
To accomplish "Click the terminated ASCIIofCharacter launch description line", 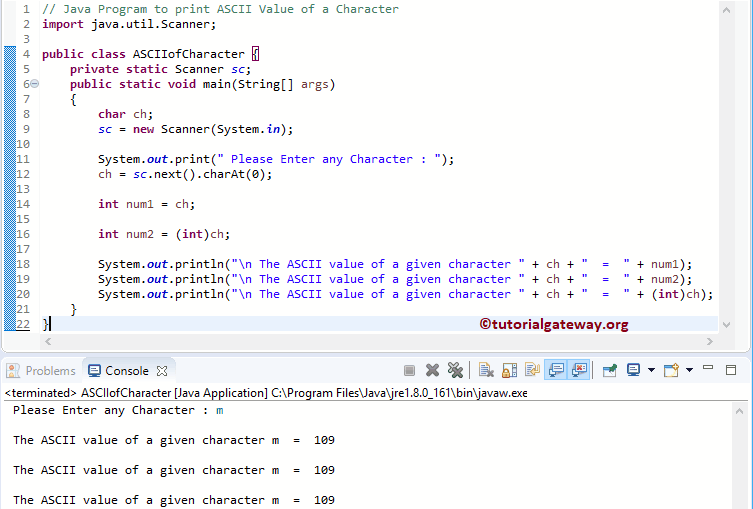I will click(266, 393).
